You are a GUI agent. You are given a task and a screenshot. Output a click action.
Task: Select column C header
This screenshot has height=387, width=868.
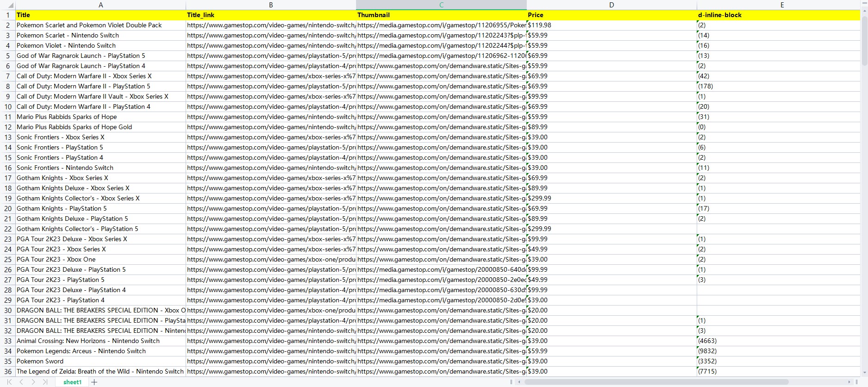[441, 5]
